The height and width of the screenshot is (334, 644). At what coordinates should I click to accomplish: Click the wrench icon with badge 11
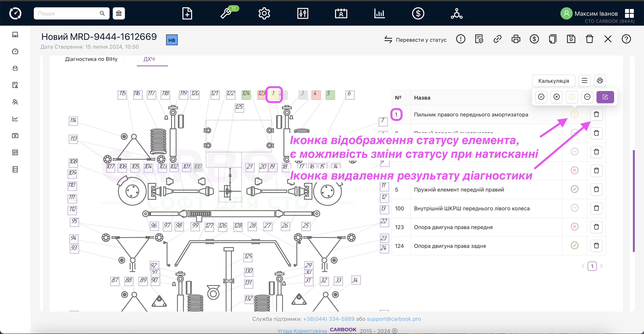tap(226, 13)
